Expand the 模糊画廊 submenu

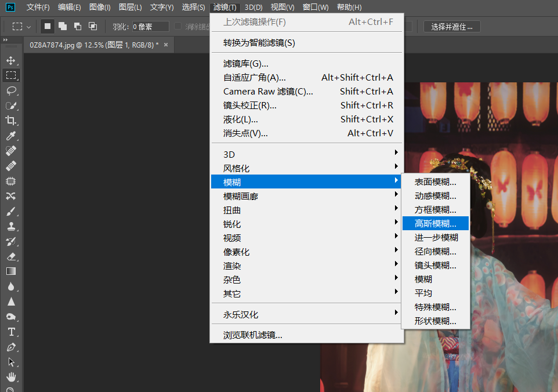click(x=306, y=196)
